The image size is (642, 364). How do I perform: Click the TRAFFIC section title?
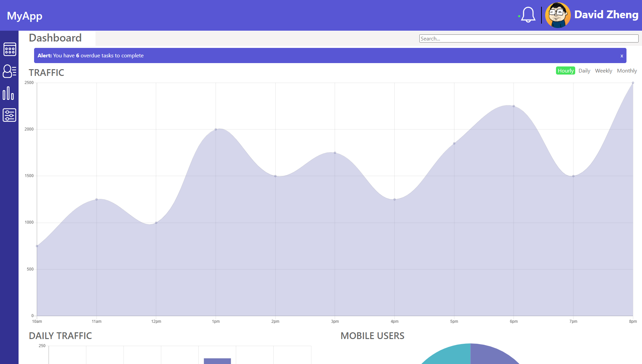(47, 73)
